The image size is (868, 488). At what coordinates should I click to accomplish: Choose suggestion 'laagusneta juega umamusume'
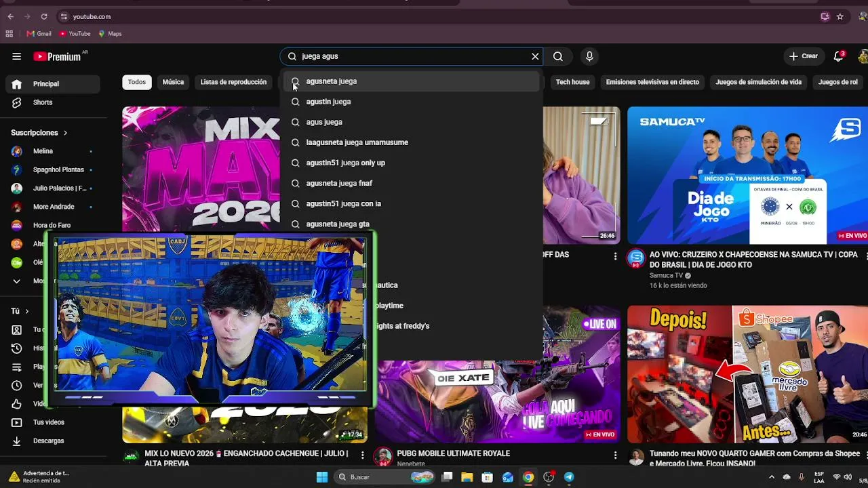pyautogui.click(x=412, y=142)
